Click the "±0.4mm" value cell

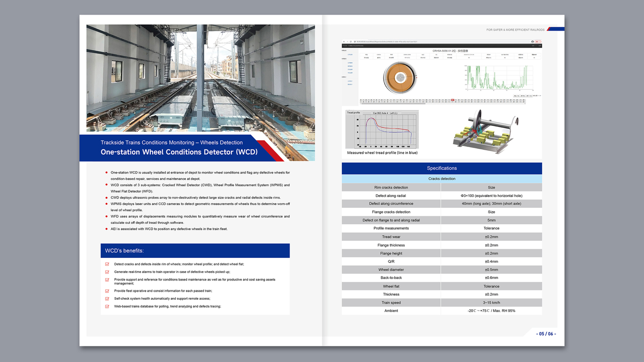(492, 262)
